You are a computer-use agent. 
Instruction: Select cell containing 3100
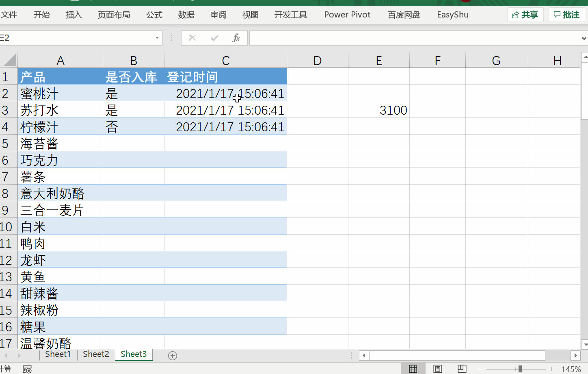pos(379,110)
